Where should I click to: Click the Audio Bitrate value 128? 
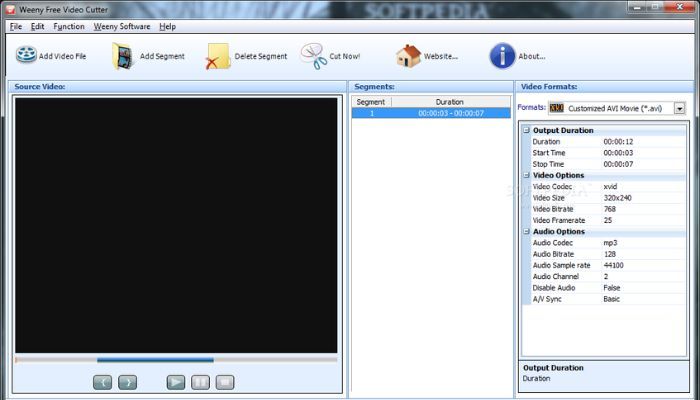(609, 254)
